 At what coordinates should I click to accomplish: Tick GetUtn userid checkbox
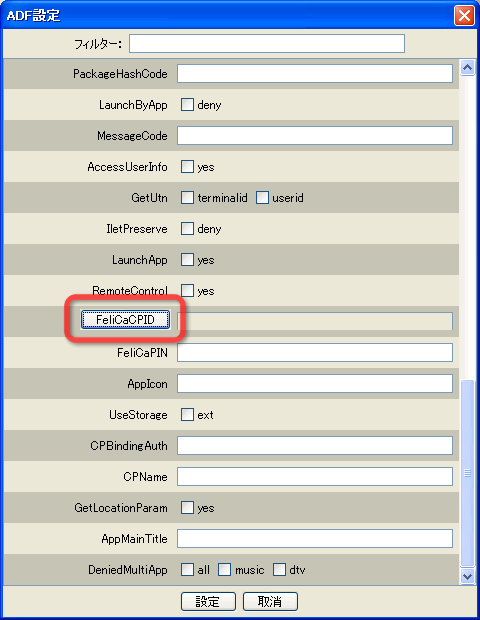coord(262,197)
